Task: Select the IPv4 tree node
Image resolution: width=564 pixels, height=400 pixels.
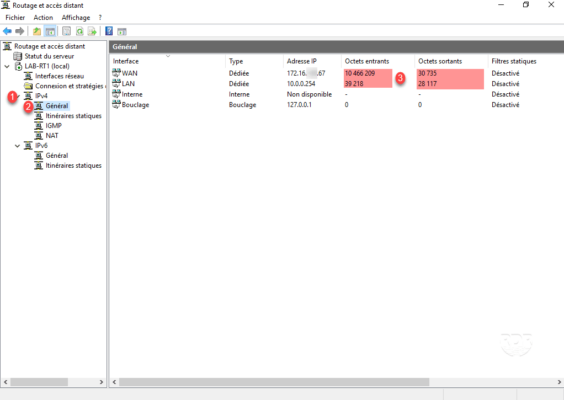Action: click(41, 96)
